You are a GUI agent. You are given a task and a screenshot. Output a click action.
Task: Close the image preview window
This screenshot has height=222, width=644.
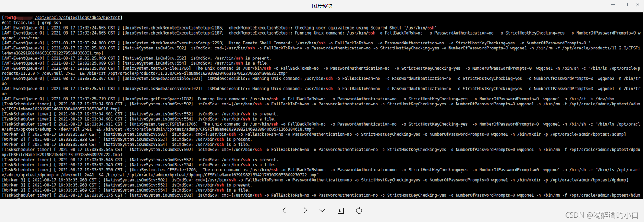638,5
